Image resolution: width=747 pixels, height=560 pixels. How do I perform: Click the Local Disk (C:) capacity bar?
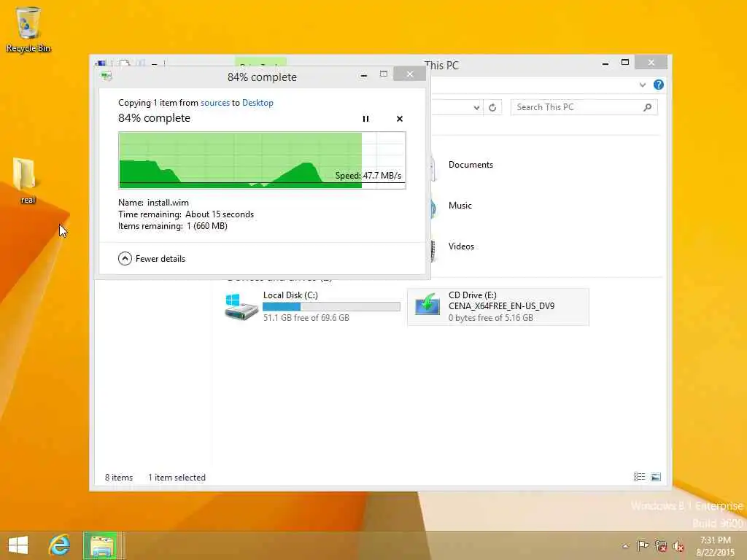pos(331,307)
